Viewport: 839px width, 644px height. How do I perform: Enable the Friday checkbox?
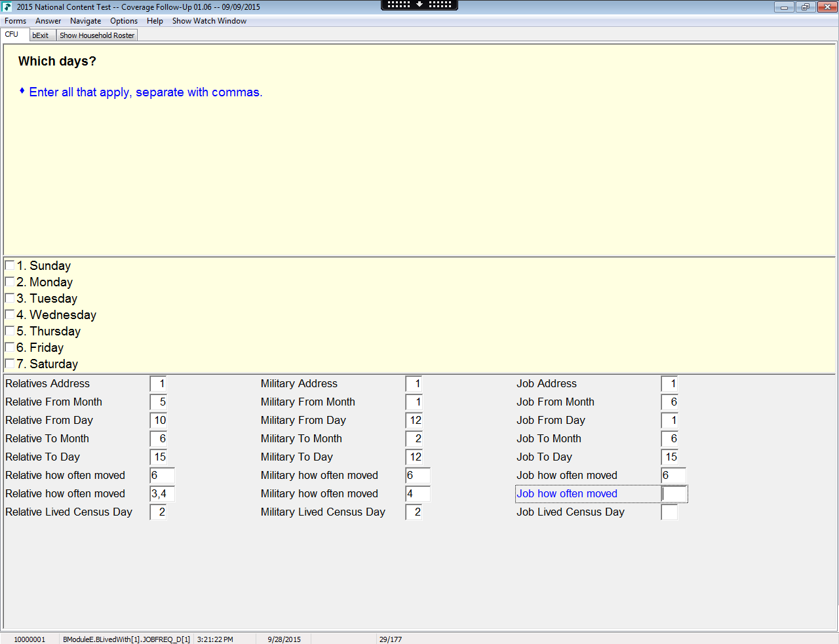10,347
